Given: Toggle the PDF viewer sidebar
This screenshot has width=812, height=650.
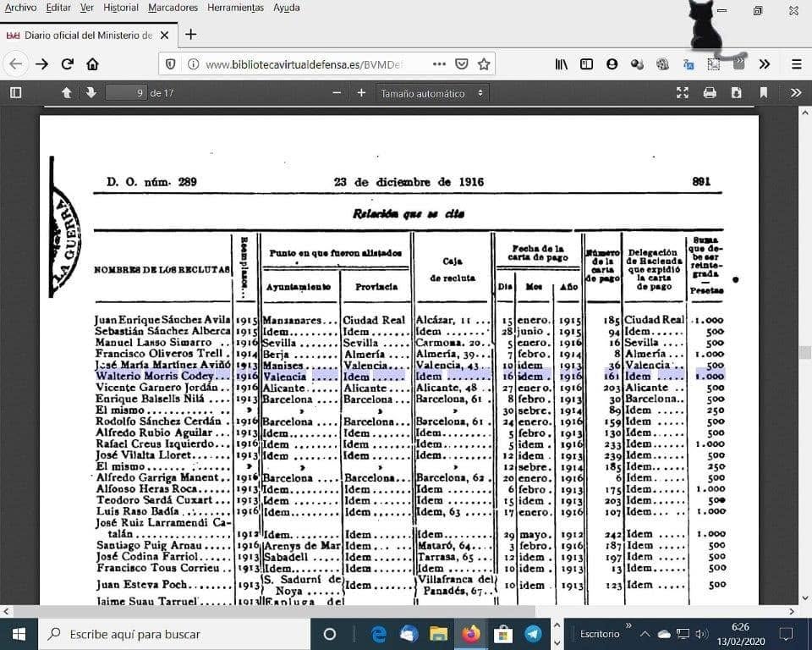Looking at the screenshot, I should coord(16,93).
